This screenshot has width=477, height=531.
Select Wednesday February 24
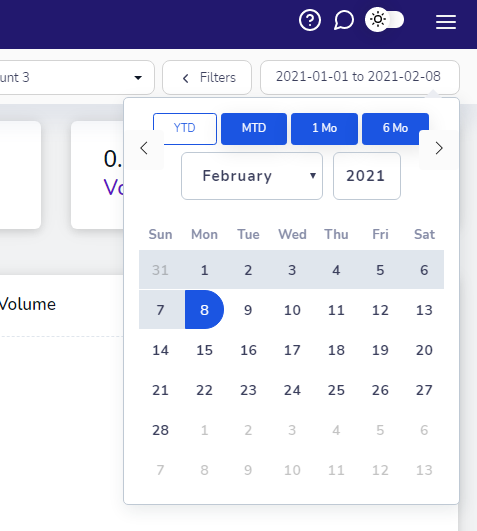292,390
